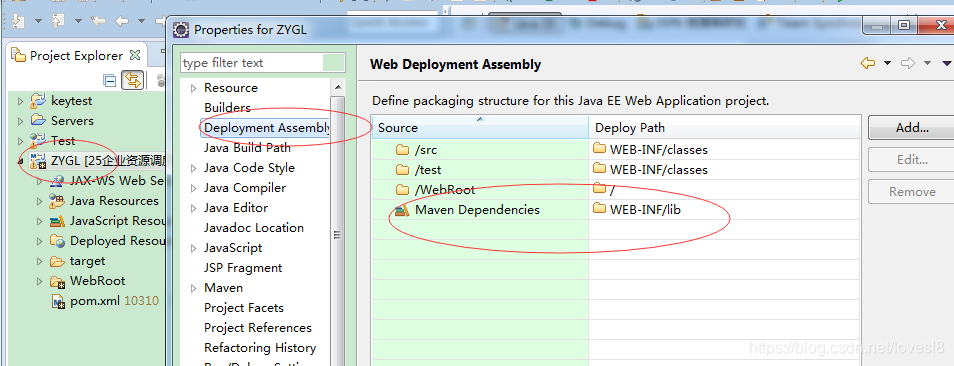The image size is (954, 366).
Task: Expand the Test project node
Action: pyautogui.click(x=21, y=141)
